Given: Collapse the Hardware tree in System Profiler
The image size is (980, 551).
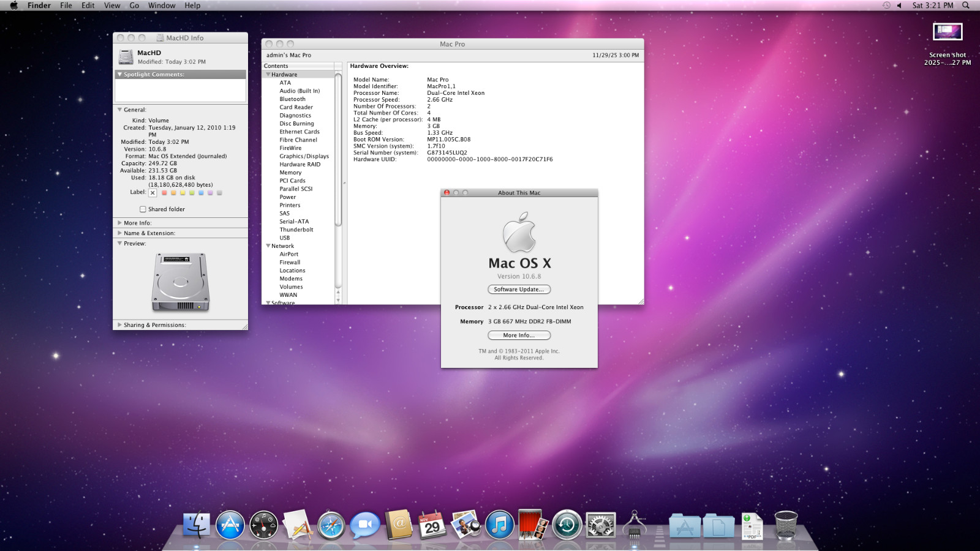Looking at the screenshot, I should [268, 75].
